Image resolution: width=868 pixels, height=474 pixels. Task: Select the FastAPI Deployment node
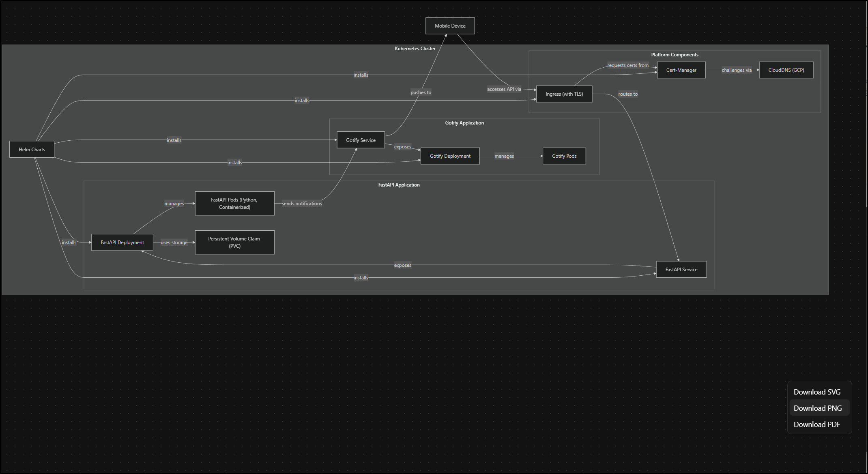[x=122, y=242]
